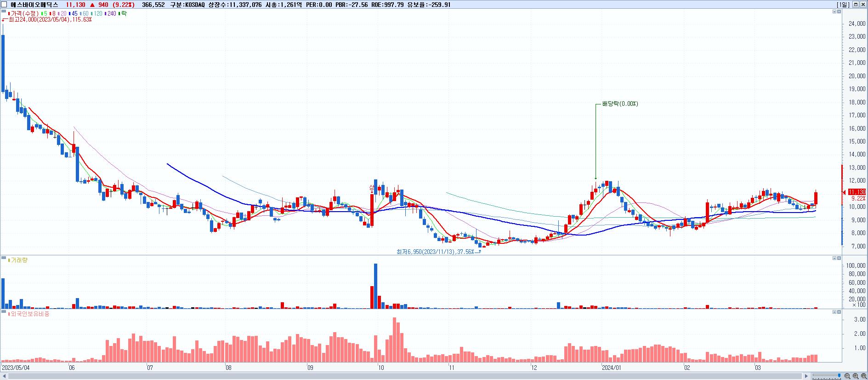868x380 pixels.
Task: Reset chart zoom with rightmost magnifier
Action: point(863,376)
